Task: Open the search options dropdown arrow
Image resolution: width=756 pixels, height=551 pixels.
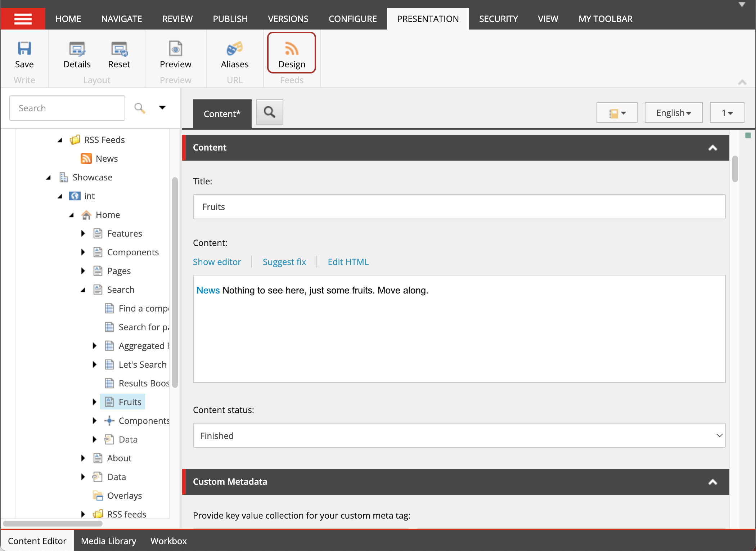Action: 162,108
